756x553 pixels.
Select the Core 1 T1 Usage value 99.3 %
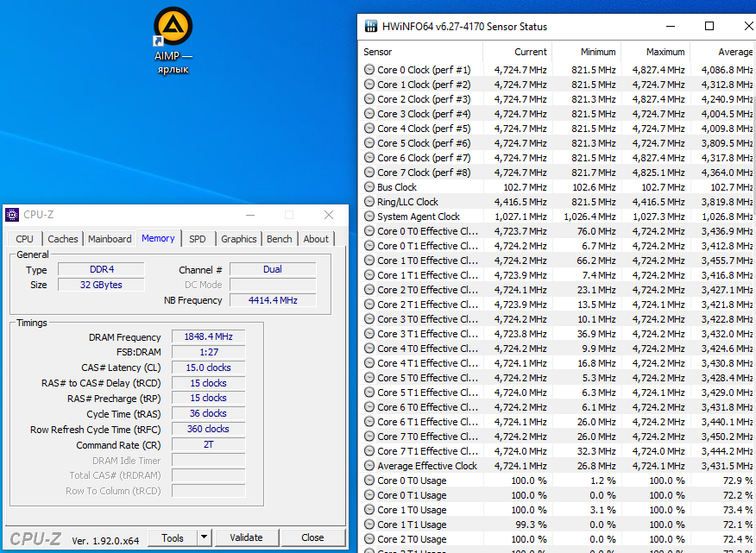[529, 525]
